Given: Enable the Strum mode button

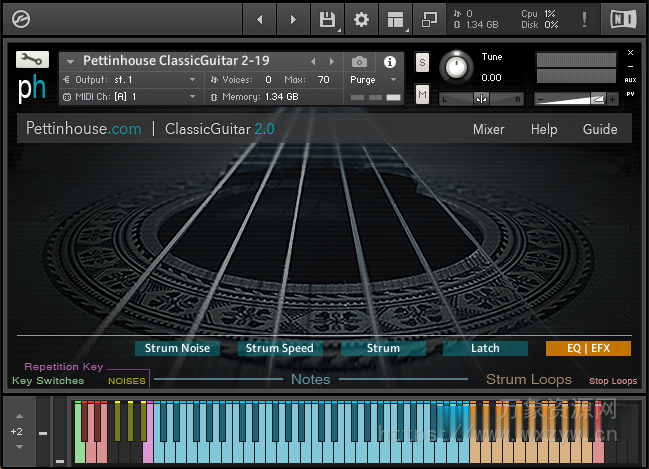Looking at the screenshot, I should (383, 348).
